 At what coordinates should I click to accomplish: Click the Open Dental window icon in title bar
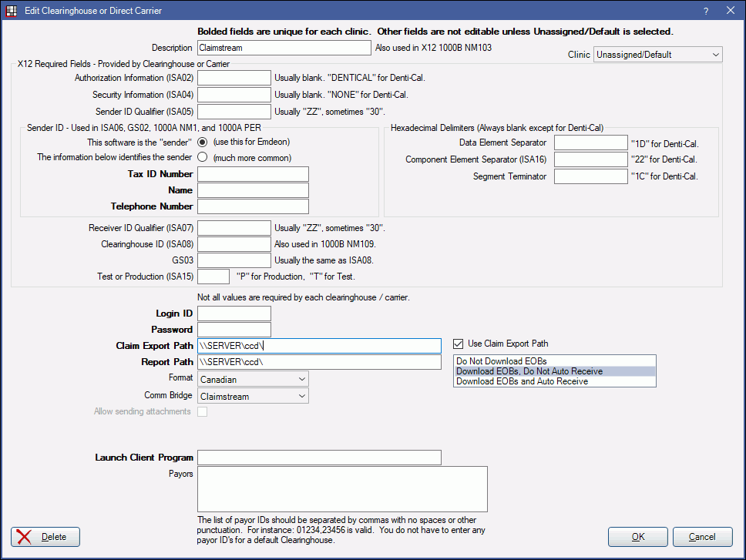point(12,11)
